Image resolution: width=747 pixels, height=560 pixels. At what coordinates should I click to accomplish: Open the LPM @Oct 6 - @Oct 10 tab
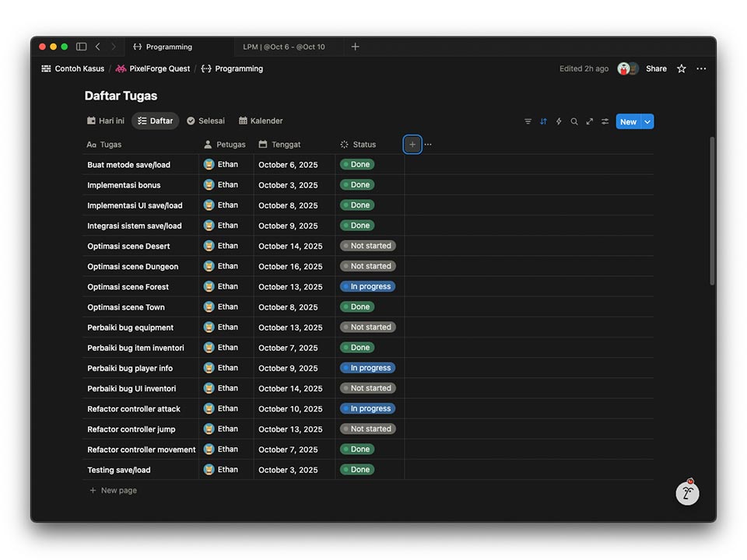284,47
